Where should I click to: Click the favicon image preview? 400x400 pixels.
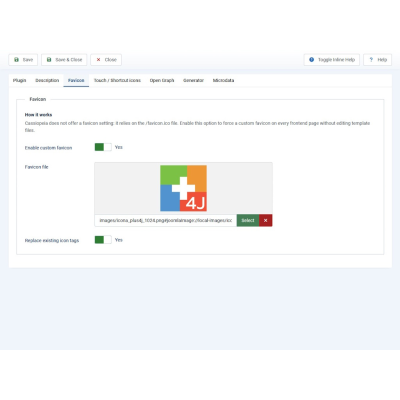[183, 188]
